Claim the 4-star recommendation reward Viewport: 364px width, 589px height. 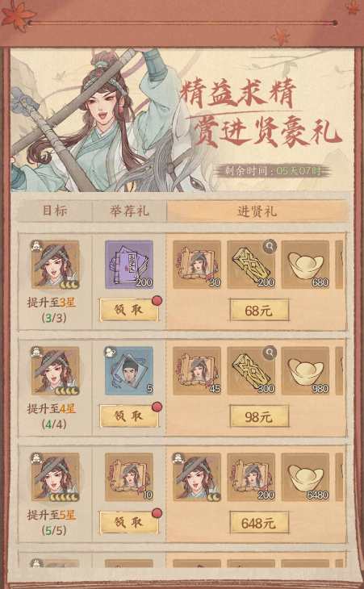click(129, 416)
